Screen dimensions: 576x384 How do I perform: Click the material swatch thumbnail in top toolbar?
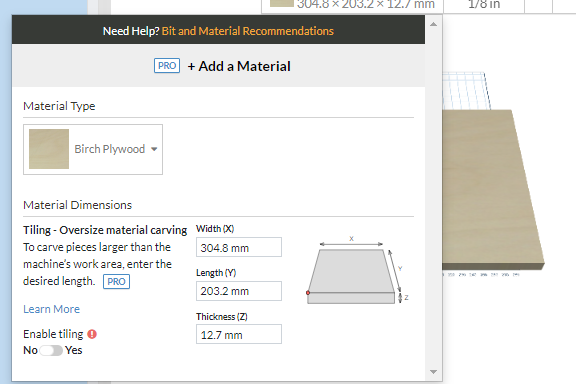[282, 3]
